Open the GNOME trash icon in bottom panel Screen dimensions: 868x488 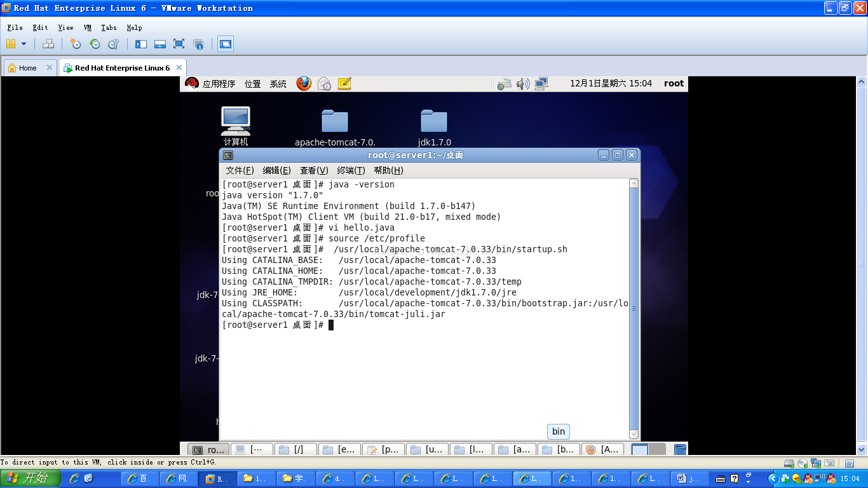(x=680, y=449)
